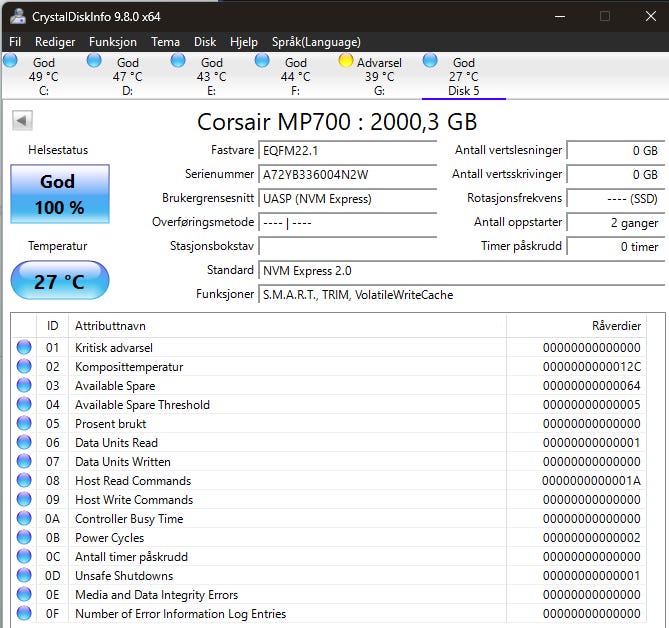Click the previous disk arrow button

point(22,121)
